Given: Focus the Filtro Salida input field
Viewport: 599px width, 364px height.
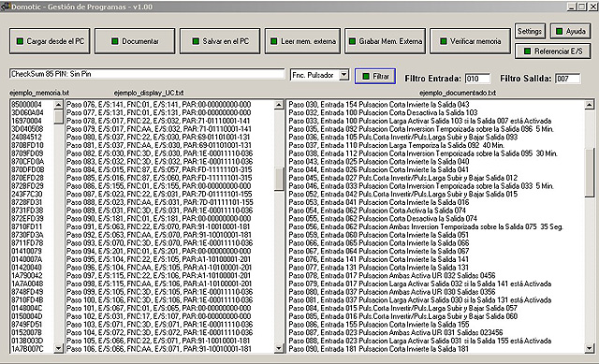Looking at the screenshot, I should coord(568,79).
